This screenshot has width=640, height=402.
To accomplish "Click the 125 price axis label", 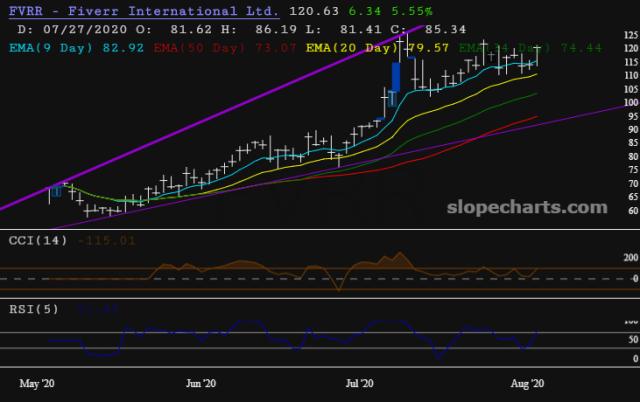I will click(628, 35).
